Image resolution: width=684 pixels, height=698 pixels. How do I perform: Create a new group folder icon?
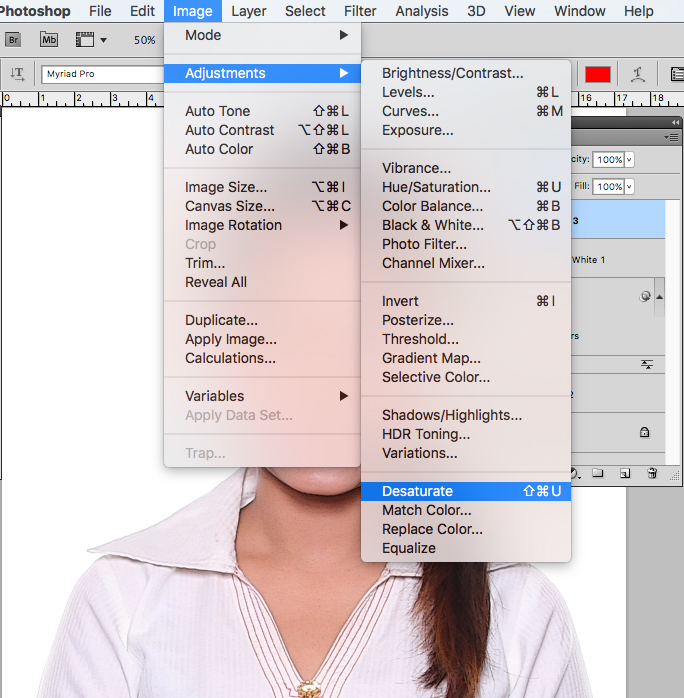(598, 473)
